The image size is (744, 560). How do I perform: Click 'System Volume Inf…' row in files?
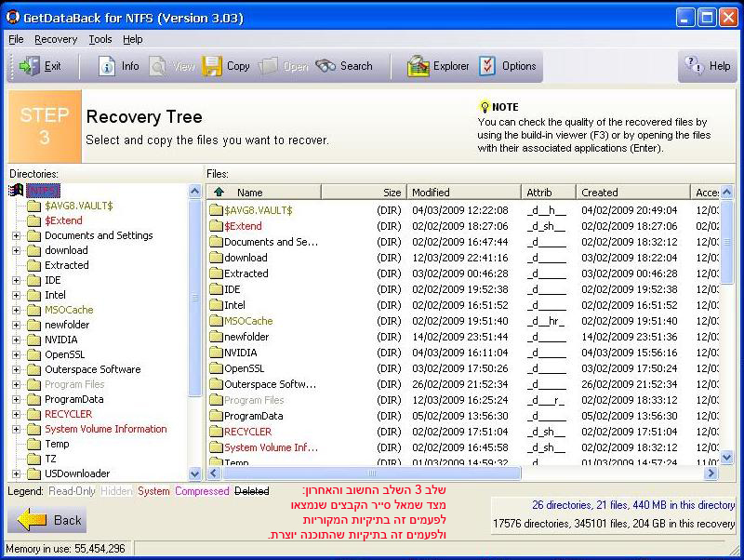coord(463,447)
